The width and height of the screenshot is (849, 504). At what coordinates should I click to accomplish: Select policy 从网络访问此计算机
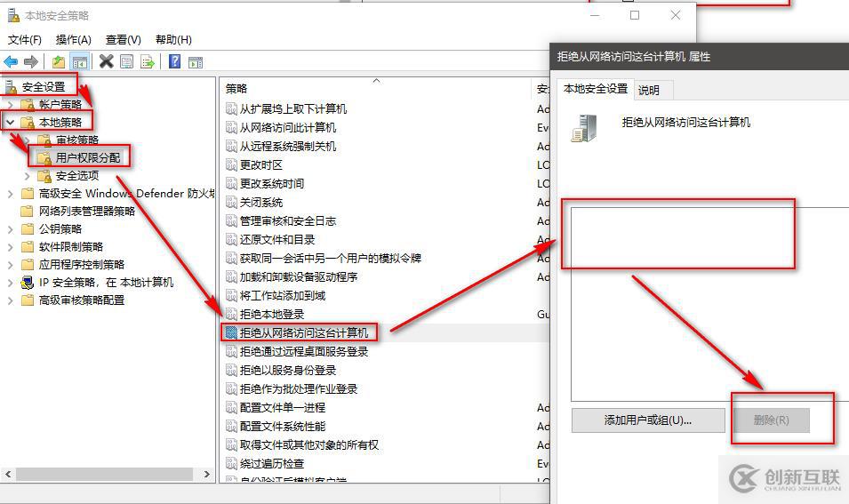click(287, 128)
